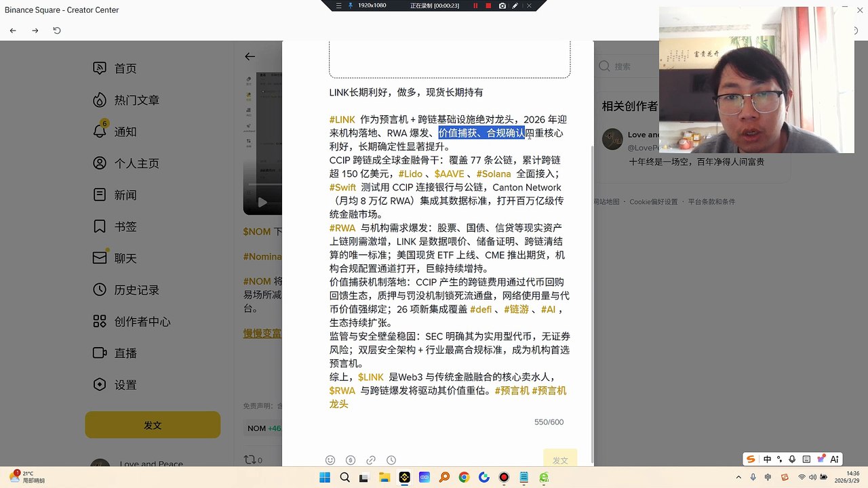868x488 pixels.
Task: Click the 慢慢变富 underlined link
Action: click(x=262, y=333)
